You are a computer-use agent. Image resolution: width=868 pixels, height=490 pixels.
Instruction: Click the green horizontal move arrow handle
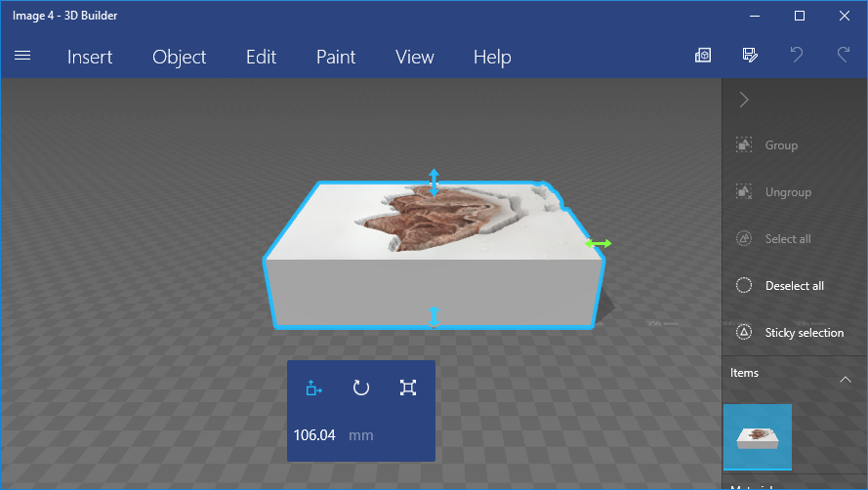point(599,243)
